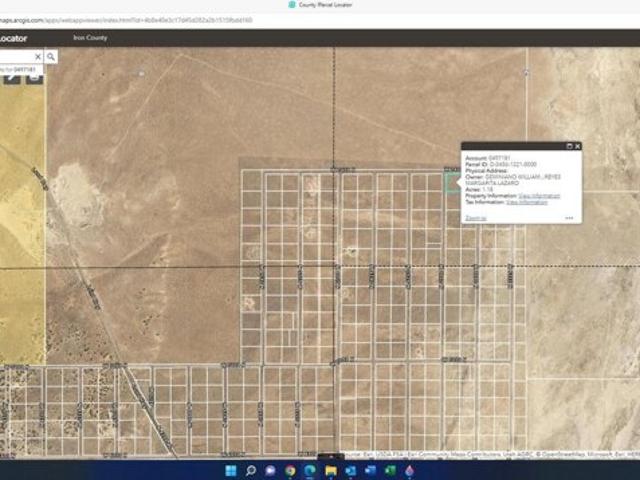Open the Windows Start menu
The width and height of the screenshot is (640, 480).
coord(231,470)
